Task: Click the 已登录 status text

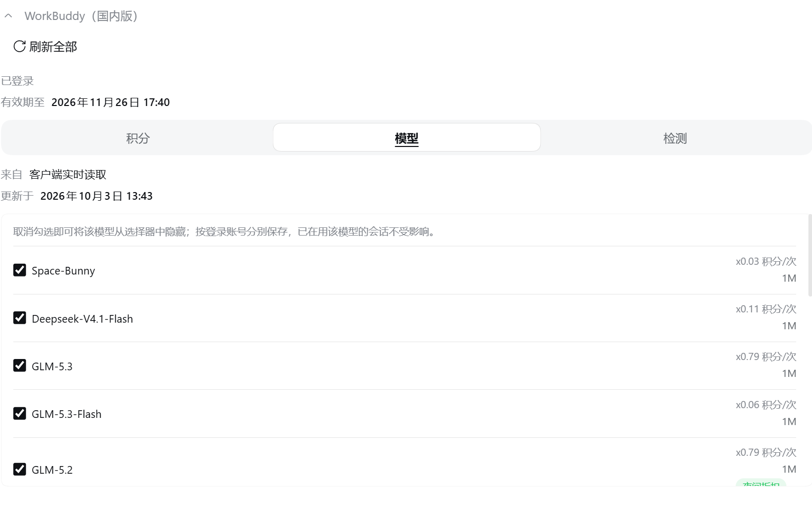Action: click(x=17, y=81)
